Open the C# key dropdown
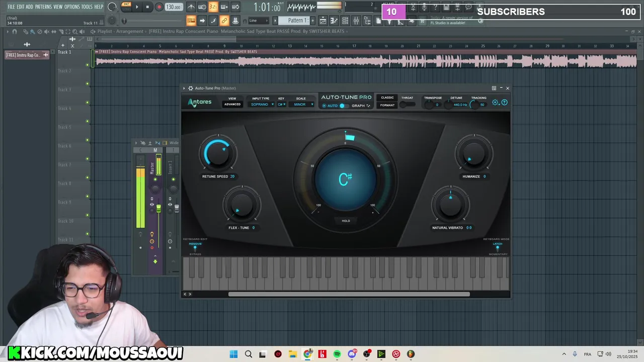 [x=282, y=105]
